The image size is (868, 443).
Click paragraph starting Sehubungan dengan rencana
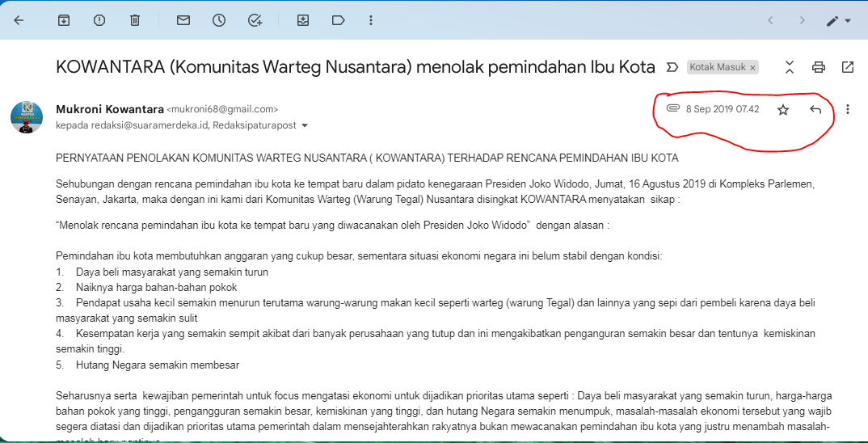436,191
